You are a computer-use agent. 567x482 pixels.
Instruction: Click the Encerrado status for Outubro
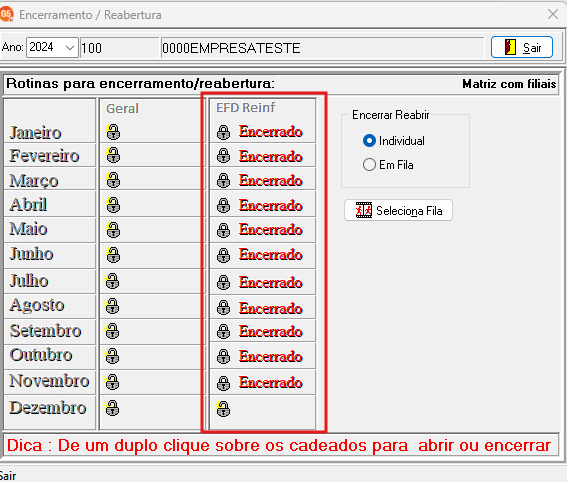(270, 356)
